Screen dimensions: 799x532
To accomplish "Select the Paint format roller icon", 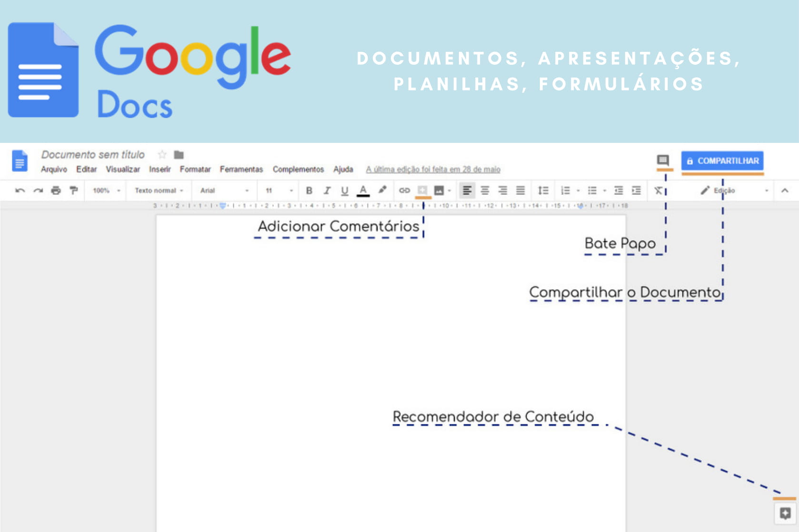I will [74, 191].
